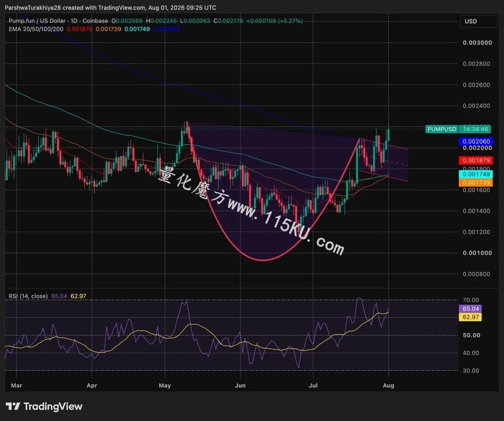Click the USD currency selector
Image resolution: width=504 pixels, height=421 pixels.
479,21
